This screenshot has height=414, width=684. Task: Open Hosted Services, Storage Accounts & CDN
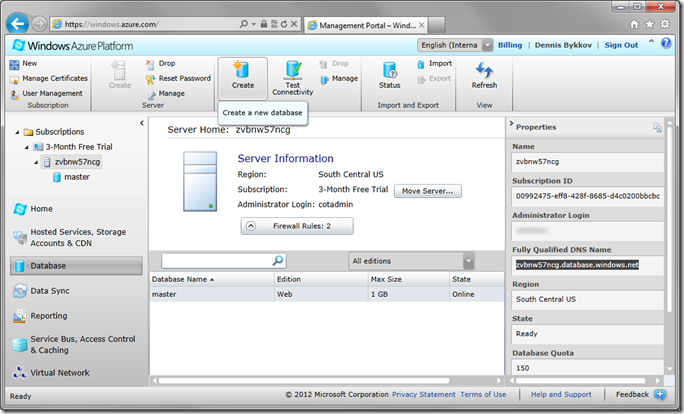click(70, 238)
